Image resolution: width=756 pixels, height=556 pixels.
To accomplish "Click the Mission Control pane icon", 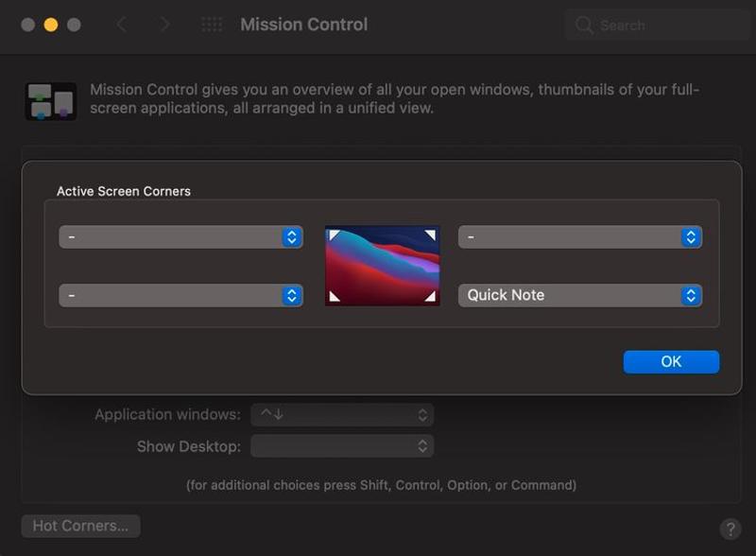I will tap(50, 101).
